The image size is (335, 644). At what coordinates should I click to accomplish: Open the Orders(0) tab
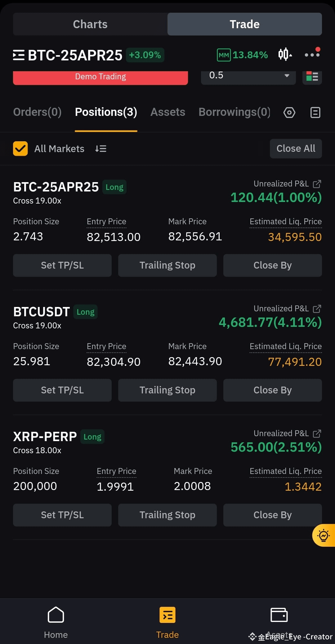37,112
